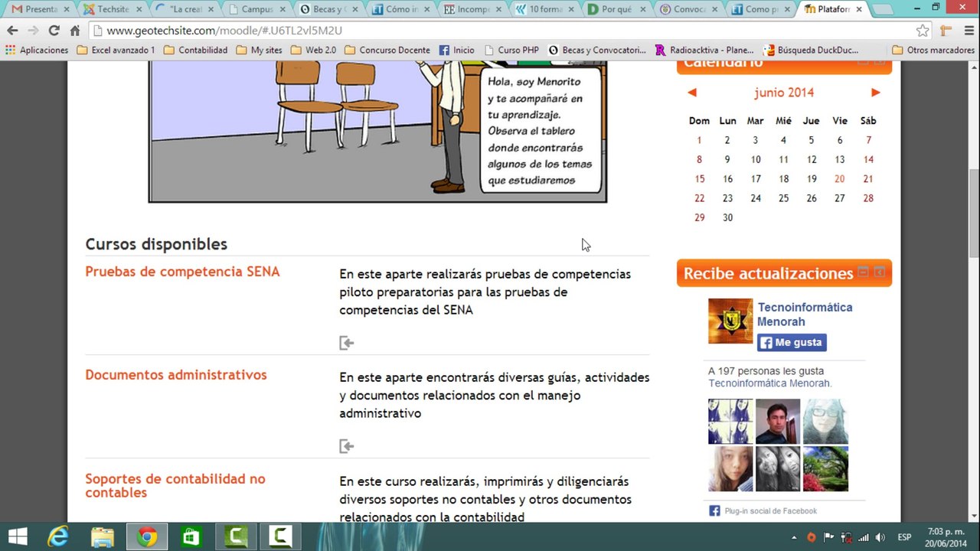Screen dimensions: 980x551
Task: Open the Documentos administrativos course
Action: (x=176, y=375)
